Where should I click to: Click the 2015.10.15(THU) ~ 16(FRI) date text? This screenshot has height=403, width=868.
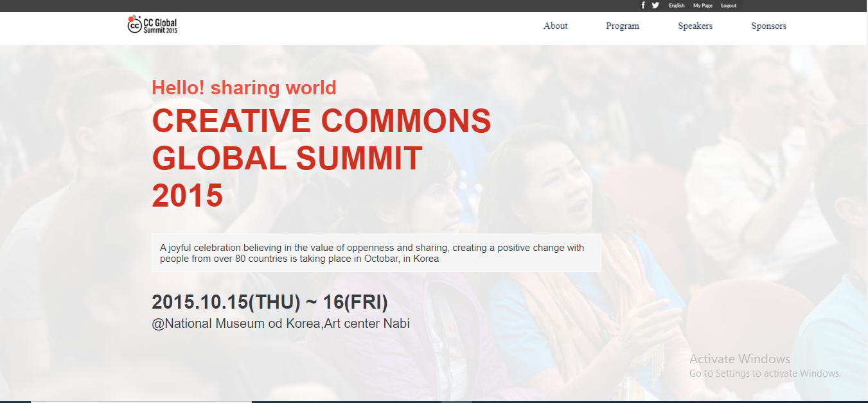(x=269, y=302)
